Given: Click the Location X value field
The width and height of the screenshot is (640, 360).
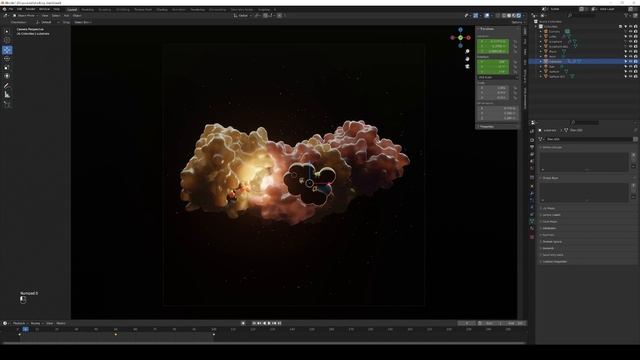Looking at the screenshot, I should coord(493,41).
